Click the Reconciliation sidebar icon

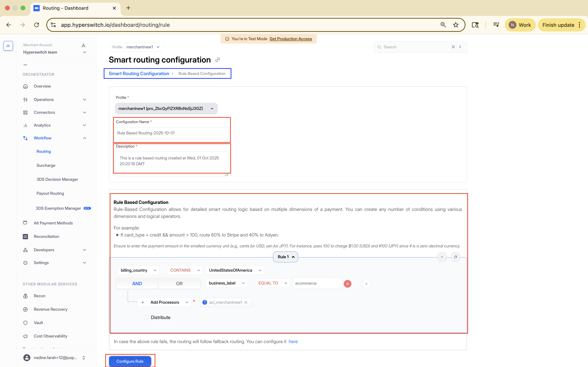pyautogui.click(x=25, y=237)
